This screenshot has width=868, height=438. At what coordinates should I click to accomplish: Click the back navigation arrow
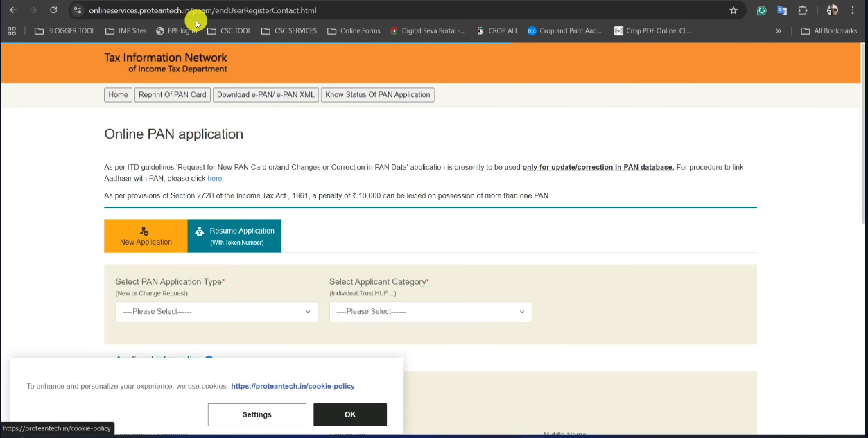[x=12, y=10]
